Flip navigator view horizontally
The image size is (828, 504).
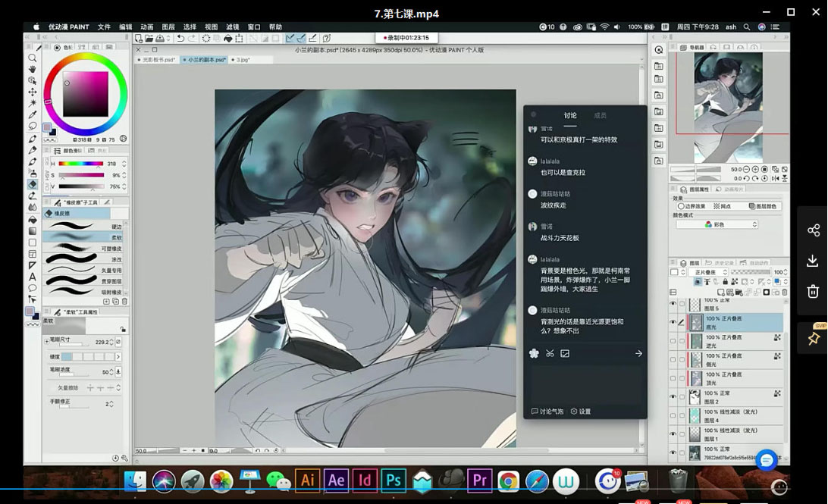[x=775, y=178]
